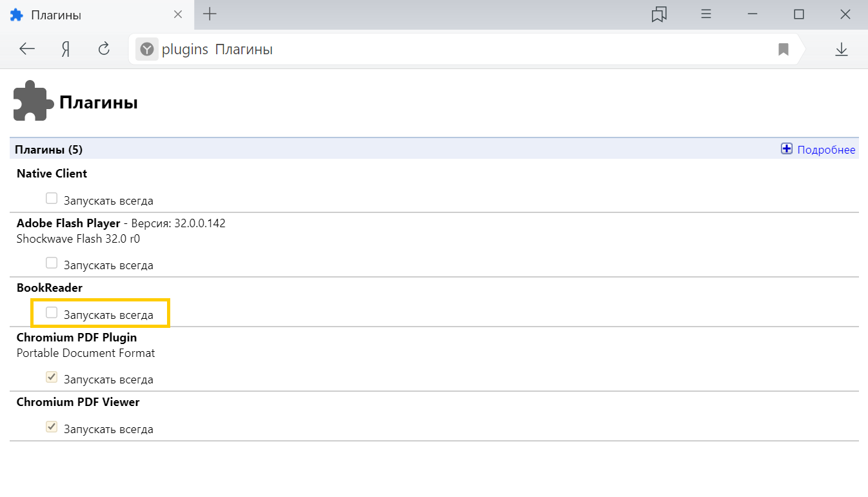Open the downloads panel
This screenshot has height=497, width=868.
pos(841,49)
